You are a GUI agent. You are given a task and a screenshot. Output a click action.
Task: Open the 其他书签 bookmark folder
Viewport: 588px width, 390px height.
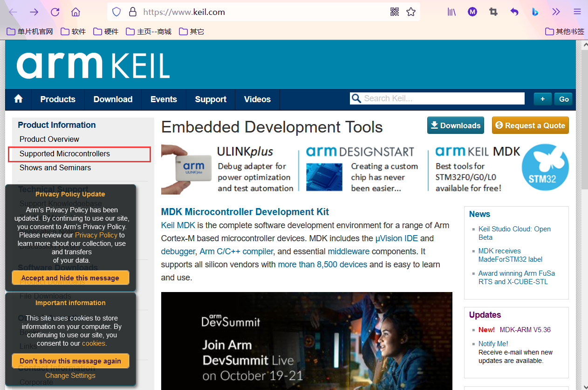565,32
